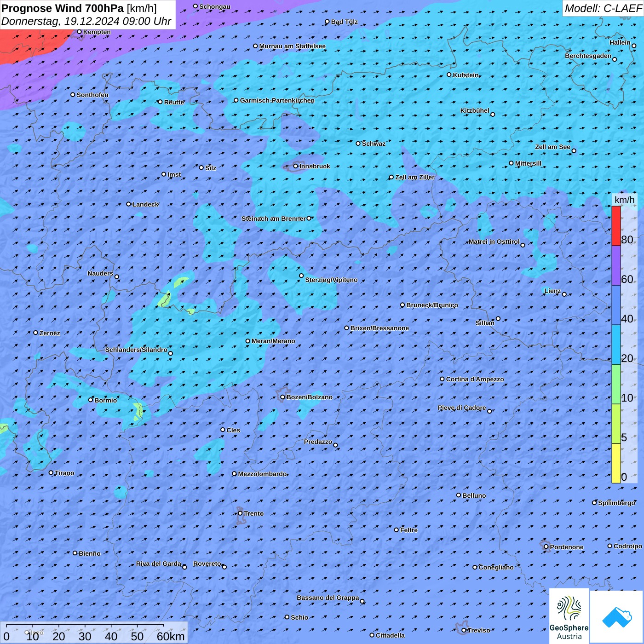Click the 'km/h' legend heading
This screenshot has width=644, height=644.
[x=624, y=200]
